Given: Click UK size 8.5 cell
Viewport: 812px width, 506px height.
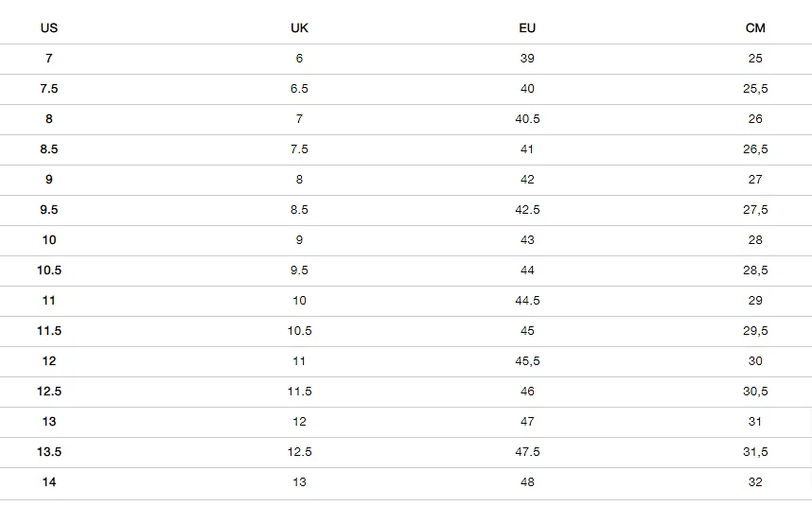Looking at the screenshot, I should [299, 210].
